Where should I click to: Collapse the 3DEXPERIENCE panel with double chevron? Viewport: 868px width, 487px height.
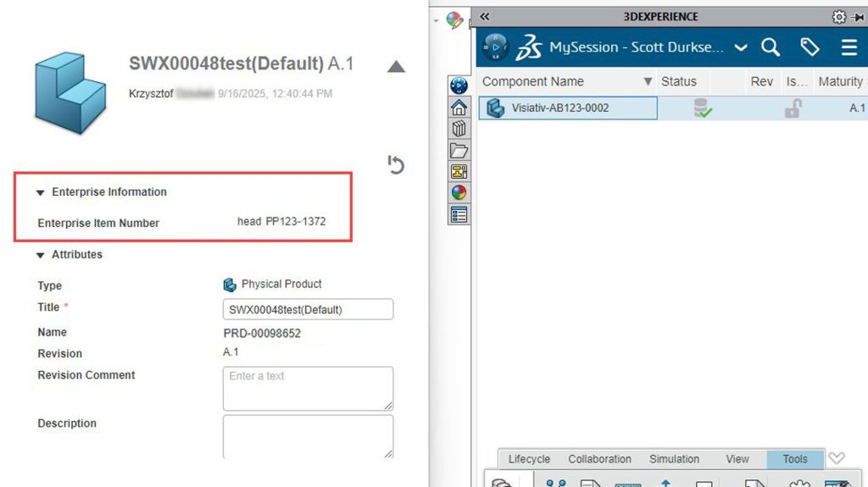[484, 17]
